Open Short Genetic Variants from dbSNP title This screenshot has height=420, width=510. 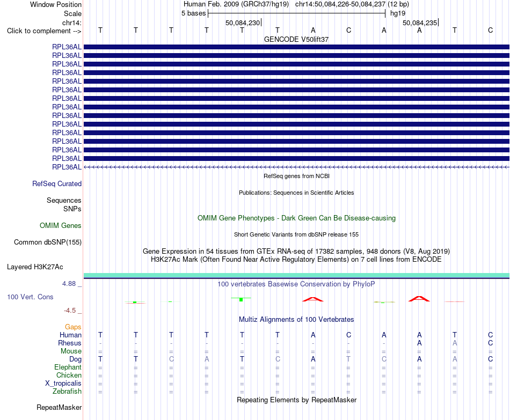point(296,235)
